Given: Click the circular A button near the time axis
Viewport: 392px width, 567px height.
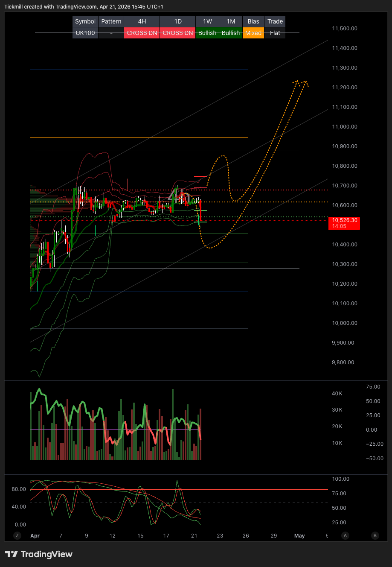Looking at the screenshot, I should 345,535.
